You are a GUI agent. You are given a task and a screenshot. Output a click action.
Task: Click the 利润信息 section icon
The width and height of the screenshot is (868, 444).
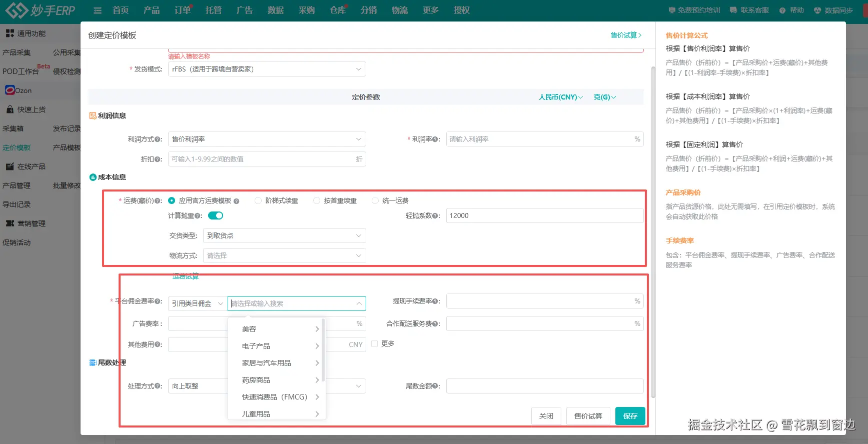click(x=93, y=115)
